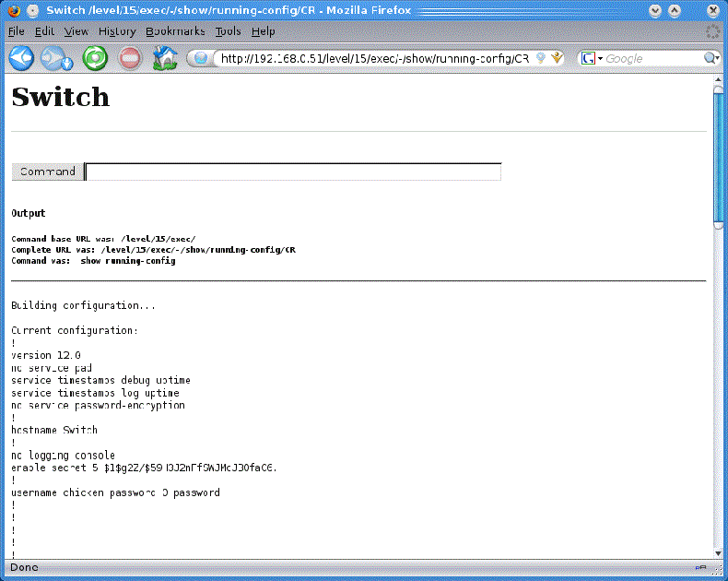Image resolution: width=728 pixels, height=581 pixels.
Task: Click the 'no logging console' line
Action: pos(64,455)
